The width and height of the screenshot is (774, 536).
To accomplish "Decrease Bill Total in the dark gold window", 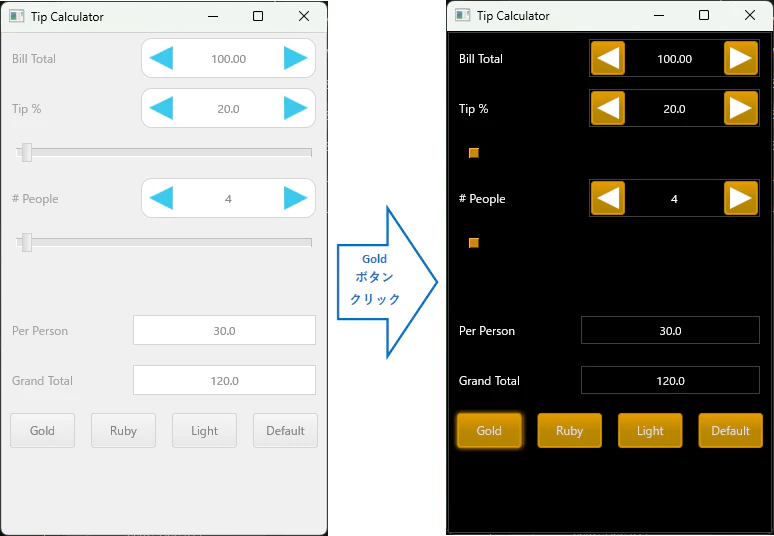I will [x=608, y=58].
